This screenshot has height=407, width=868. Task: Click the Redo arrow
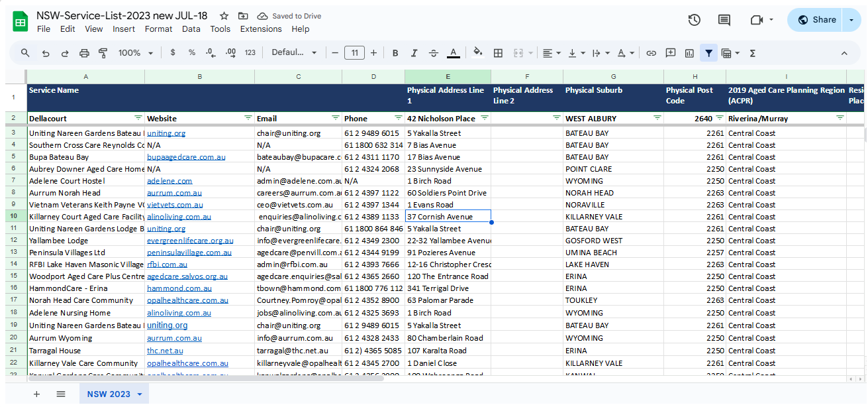pyautogui.click(x=65, y=53)
